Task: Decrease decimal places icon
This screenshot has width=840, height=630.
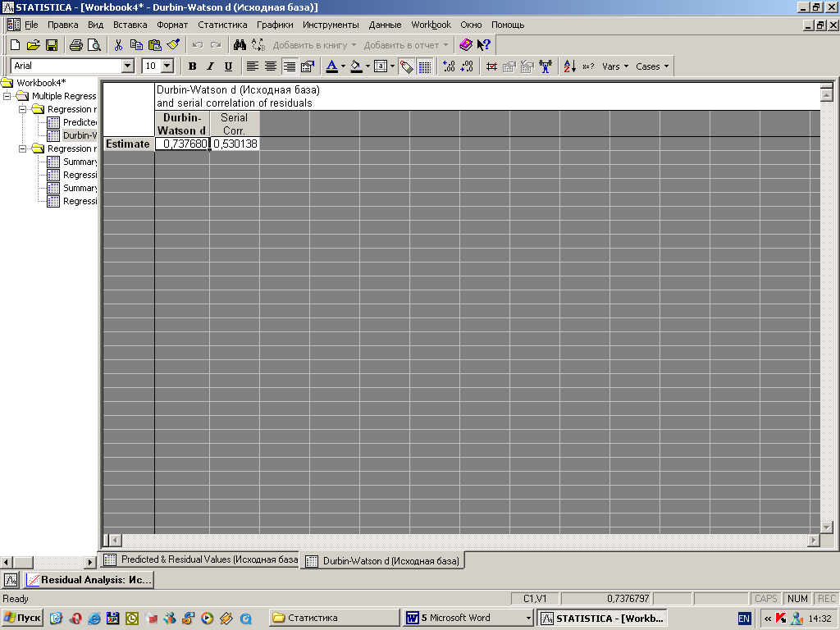Action: 467,66
